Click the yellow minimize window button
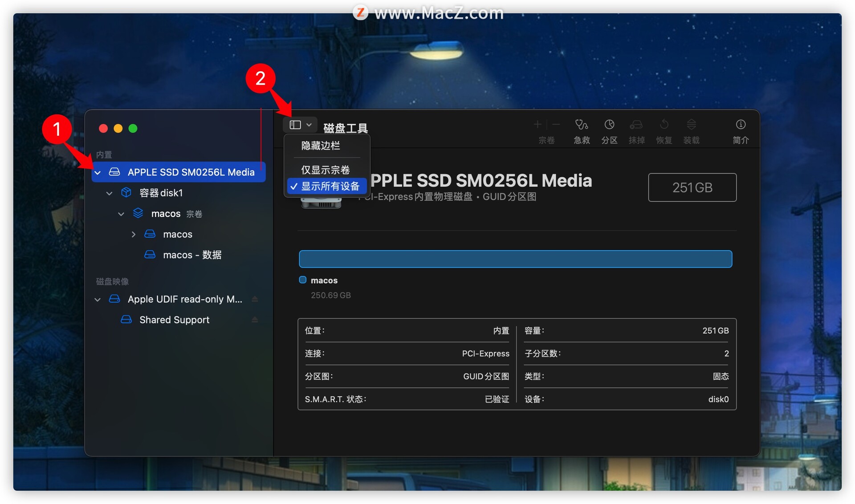This screenshot has height=504, width=855. tap(118, 129)
